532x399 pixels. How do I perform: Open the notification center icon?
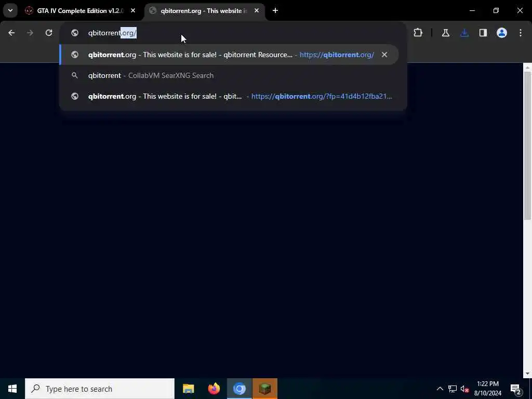point(515,389)
